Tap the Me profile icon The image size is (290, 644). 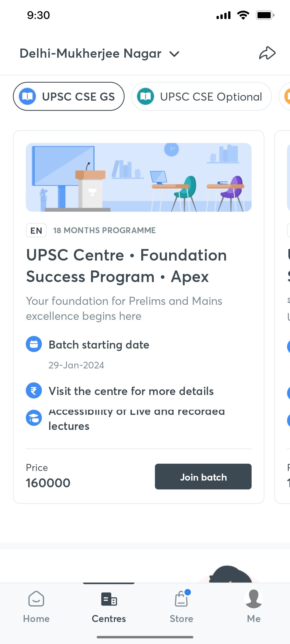pos(253,599)
